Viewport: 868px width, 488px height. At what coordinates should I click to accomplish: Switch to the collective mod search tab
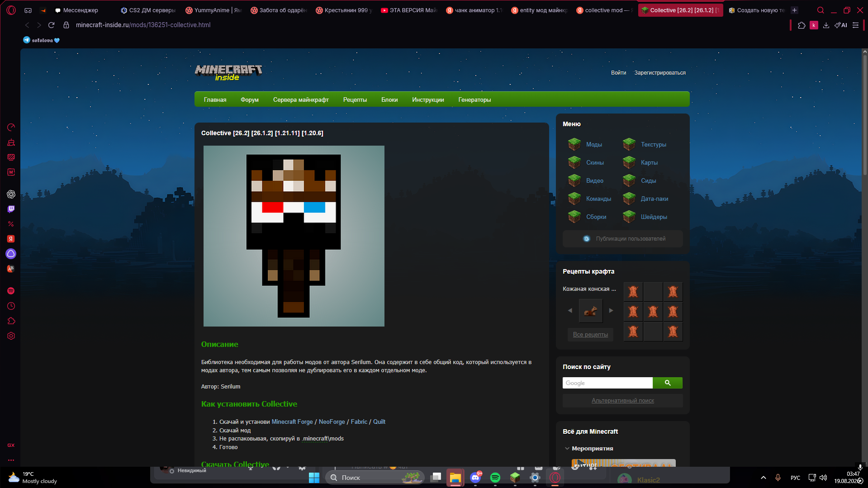[604, 10]
